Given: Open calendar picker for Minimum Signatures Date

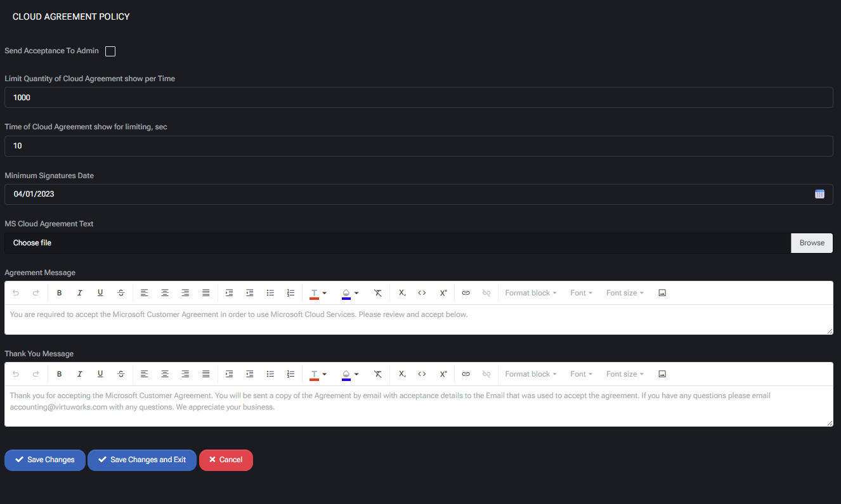Looking at the screenshot, I should point(819,194).
